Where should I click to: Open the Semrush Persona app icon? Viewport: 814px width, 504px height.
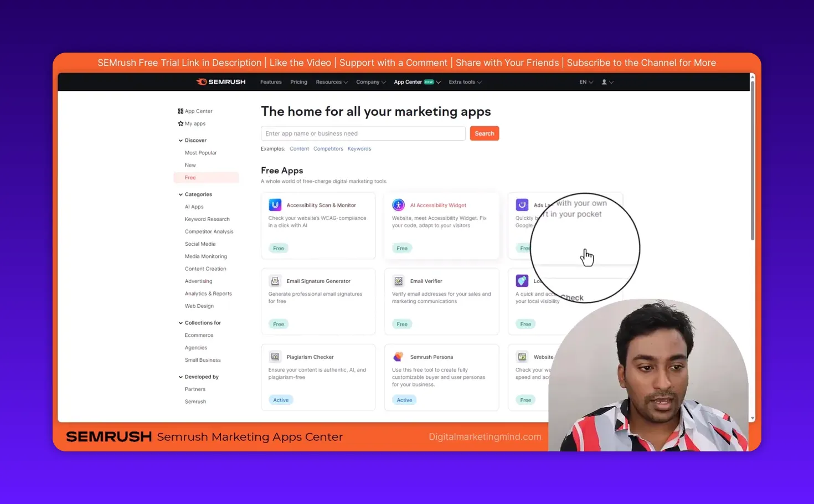click(398, 357)
